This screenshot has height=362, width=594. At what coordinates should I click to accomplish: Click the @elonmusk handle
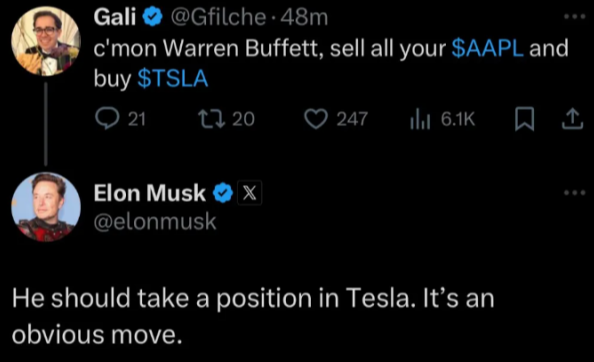tap(155, 222)
